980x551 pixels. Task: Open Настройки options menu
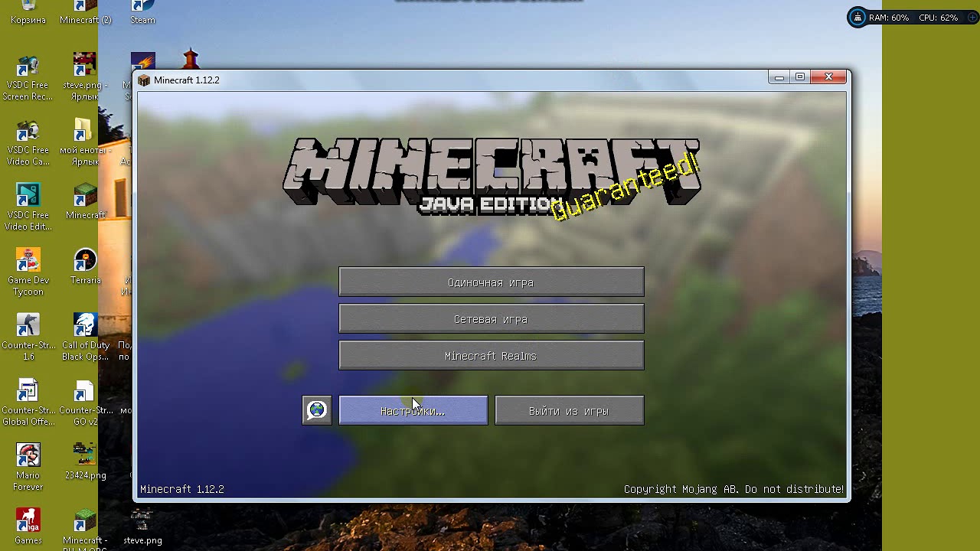[x=413, y=410]
